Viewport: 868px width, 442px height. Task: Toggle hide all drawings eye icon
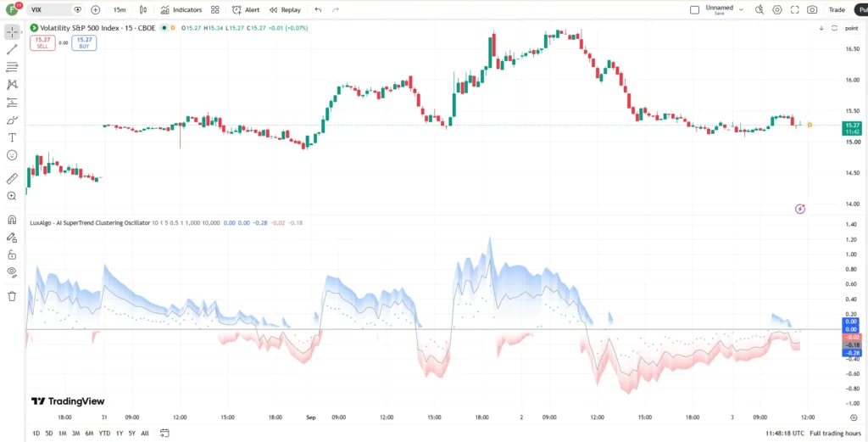(x=12, y=272)
